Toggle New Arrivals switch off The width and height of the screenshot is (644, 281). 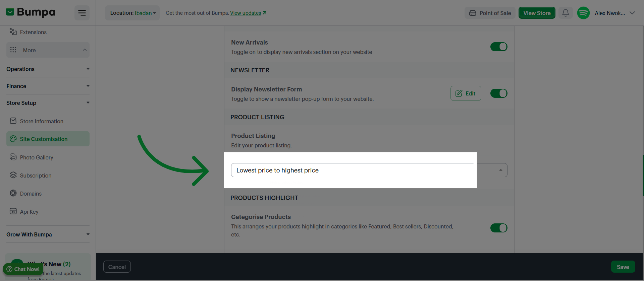(x=499, y=47)
